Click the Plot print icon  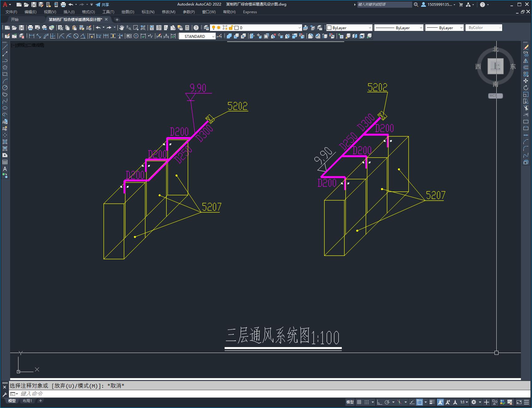pyautogui.click(x=30, y=28)
